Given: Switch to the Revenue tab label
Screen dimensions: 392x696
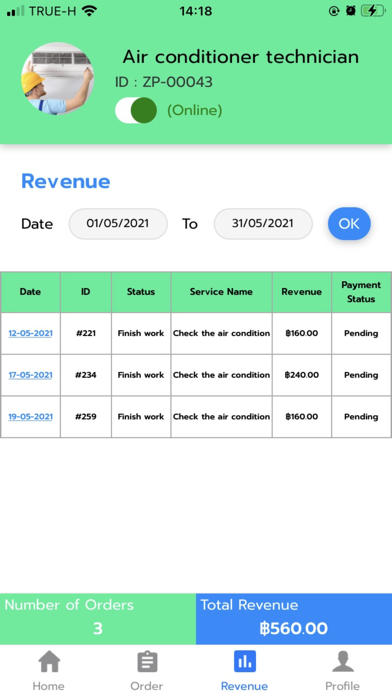Looking at the screenshot, I should [245, 686].
